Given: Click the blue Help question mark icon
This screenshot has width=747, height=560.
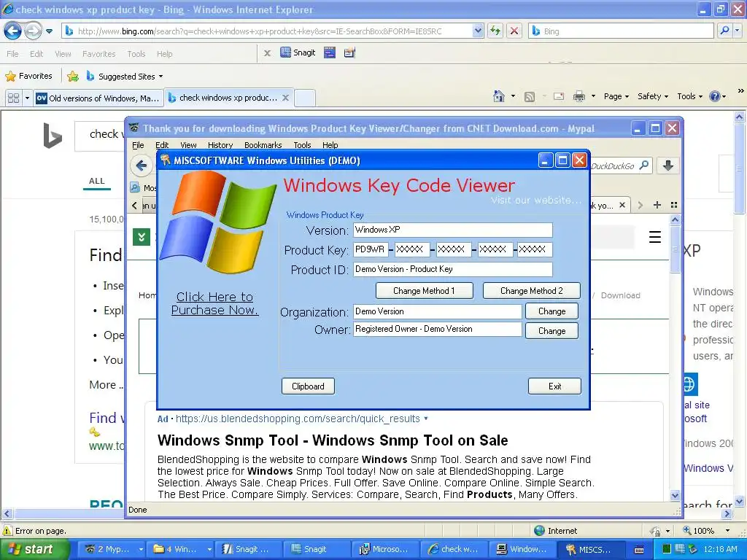Looking at the screenshot, I should (x=715, y=97).
